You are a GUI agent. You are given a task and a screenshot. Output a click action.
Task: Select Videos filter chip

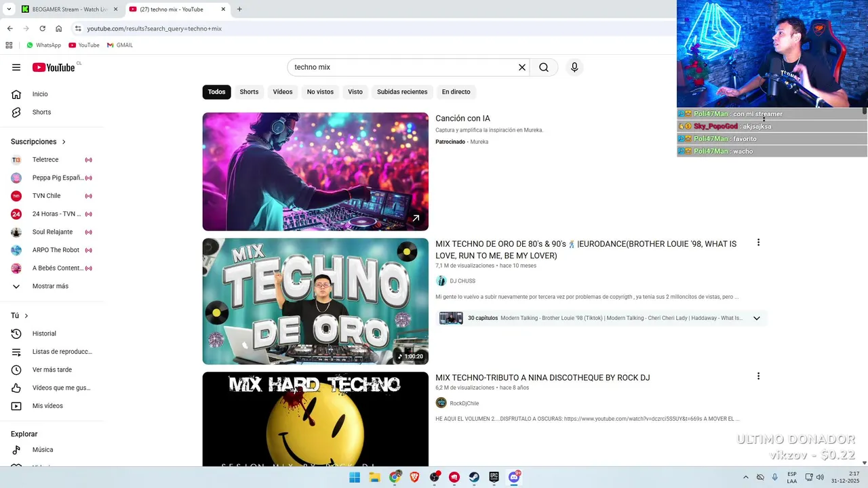(x=283, y=91)
